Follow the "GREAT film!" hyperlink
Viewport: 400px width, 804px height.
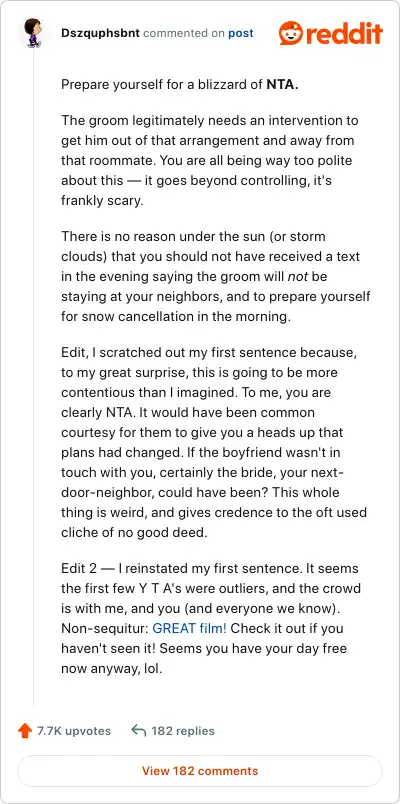(x=190, y=628)
